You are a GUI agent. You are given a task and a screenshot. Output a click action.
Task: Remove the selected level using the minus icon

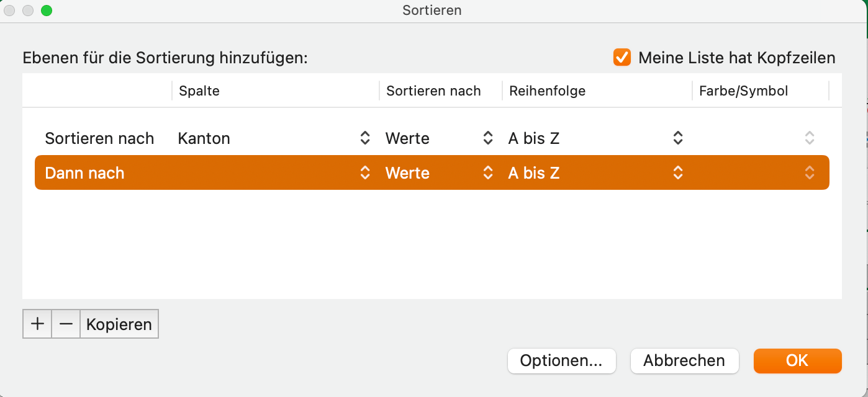65,323
